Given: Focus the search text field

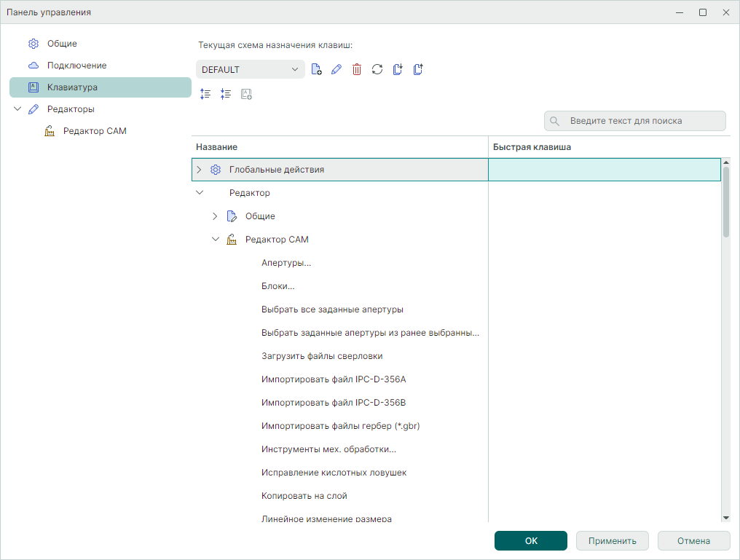Looking at the screenshot, I should [641, 121].
